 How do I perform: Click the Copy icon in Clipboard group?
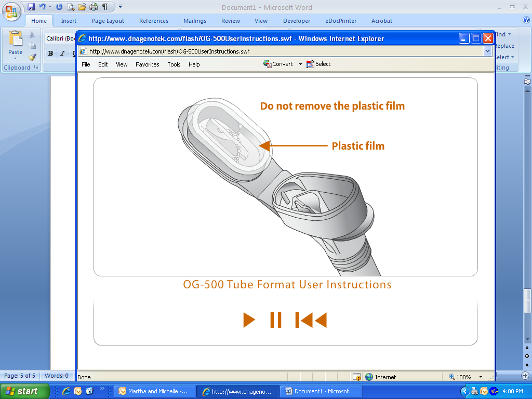coord(32,46)
